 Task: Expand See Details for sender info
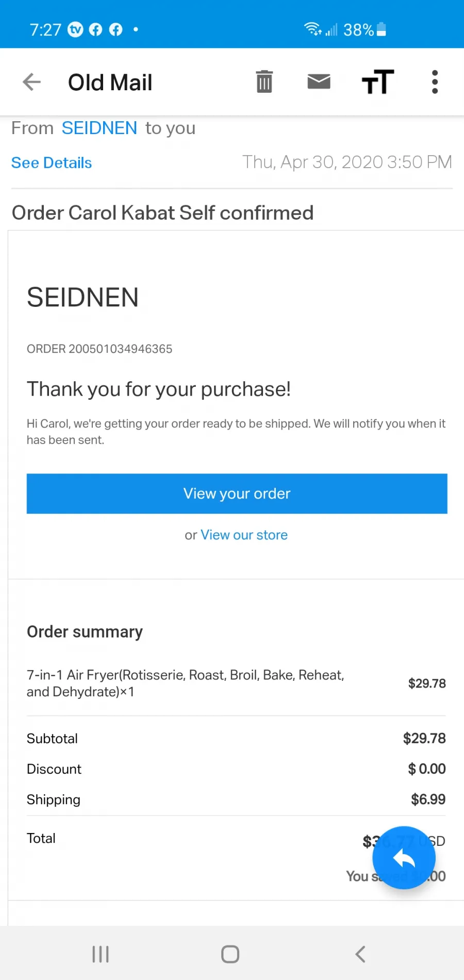(52, 163)
